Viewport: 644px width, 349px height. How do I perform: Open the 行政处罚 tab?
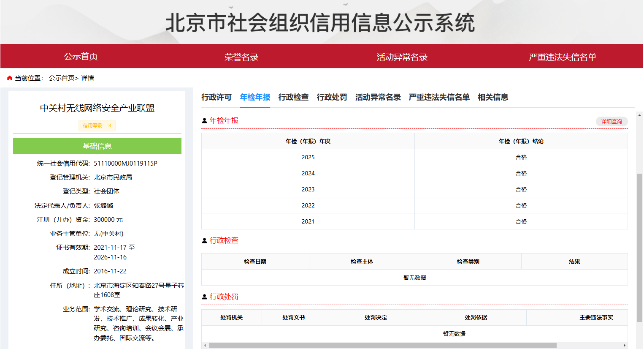[332, 97]
